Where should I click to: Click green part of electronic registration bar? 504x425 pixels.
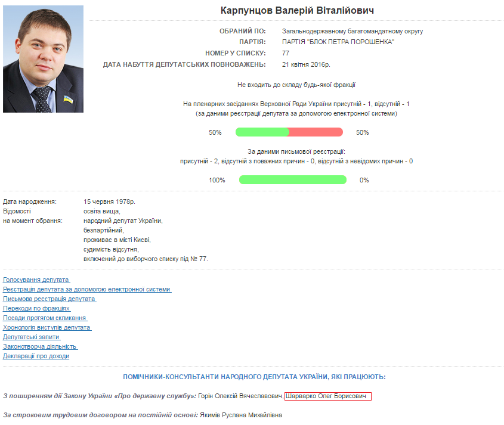coord(262,132)
